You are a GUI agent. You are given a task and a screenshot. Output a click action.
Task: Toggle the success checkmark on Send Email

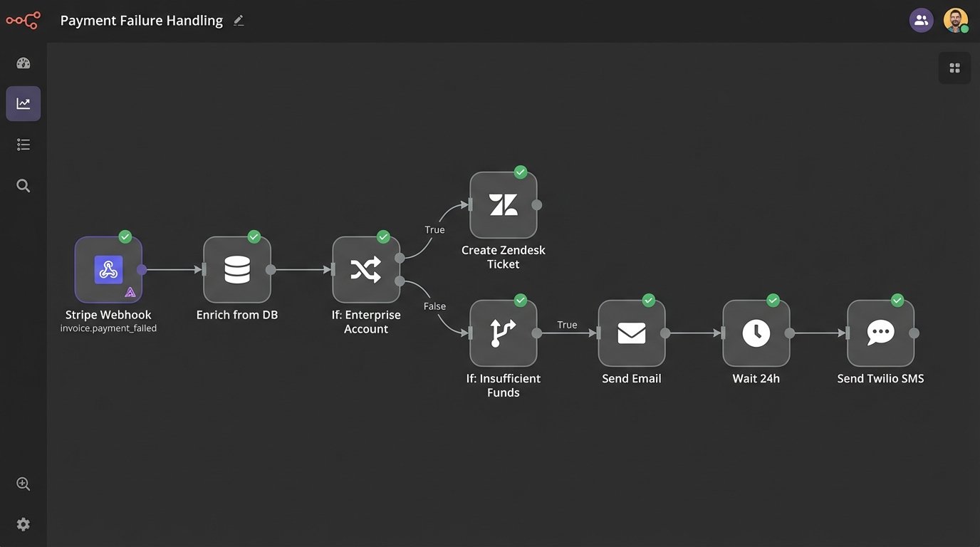tap(648, 300)
